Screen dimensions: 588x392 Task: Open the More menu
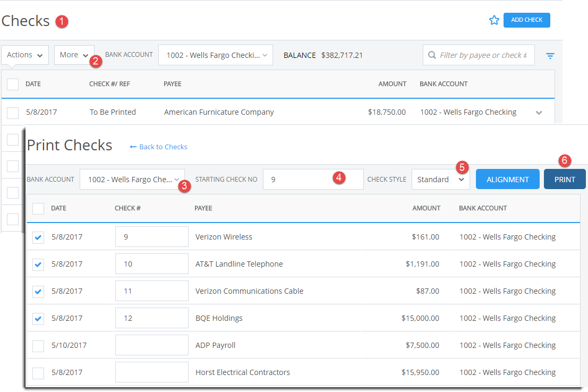point(74,55)
